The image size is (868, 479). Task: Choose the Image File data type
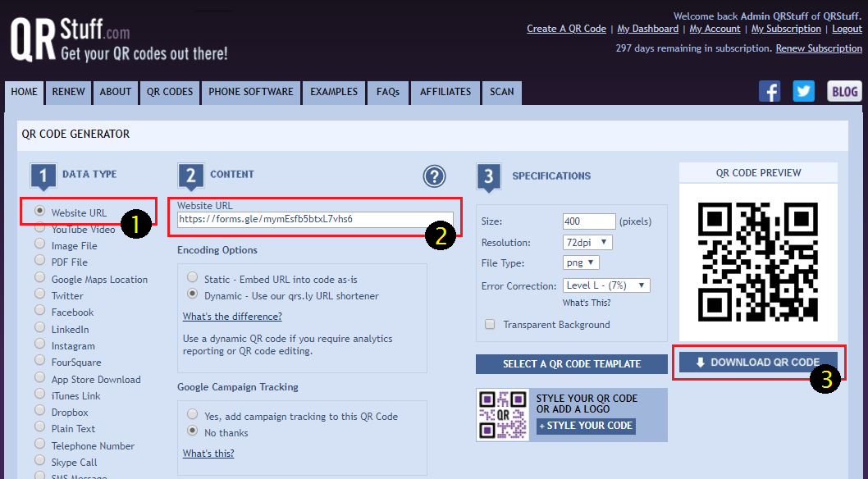[x=39, y=244]
